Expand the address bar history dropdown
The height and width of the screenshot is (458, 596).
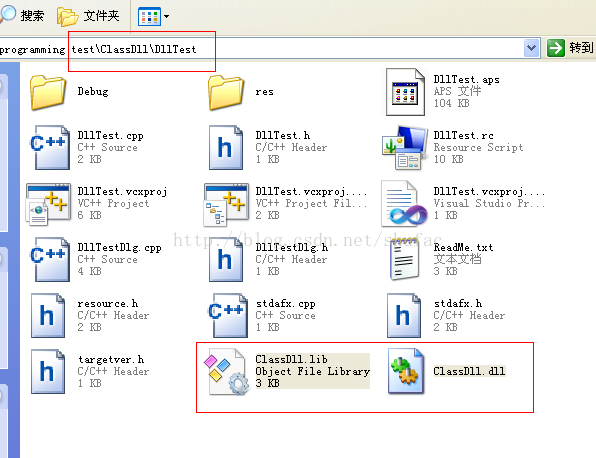(x=531, y=48)
